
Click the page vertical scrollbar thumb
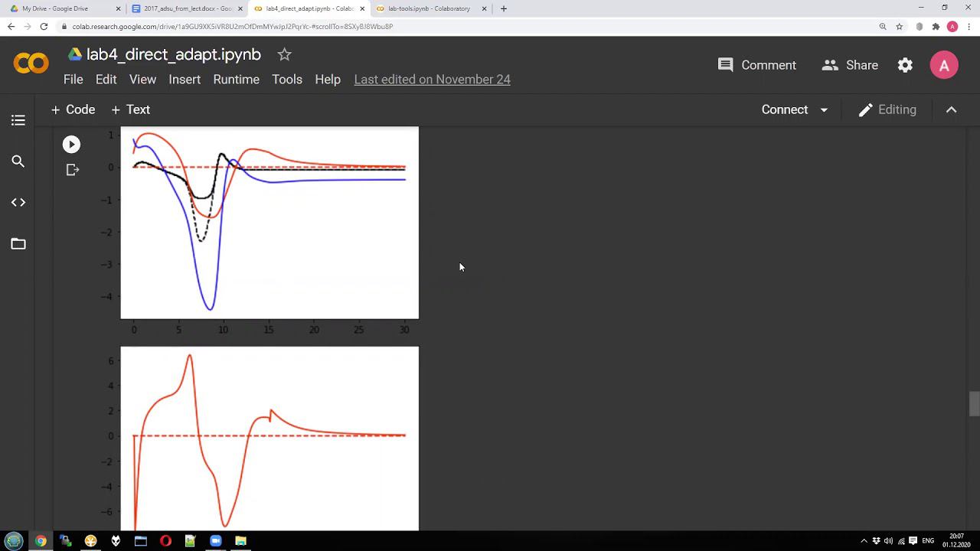(x=974, y=403)
